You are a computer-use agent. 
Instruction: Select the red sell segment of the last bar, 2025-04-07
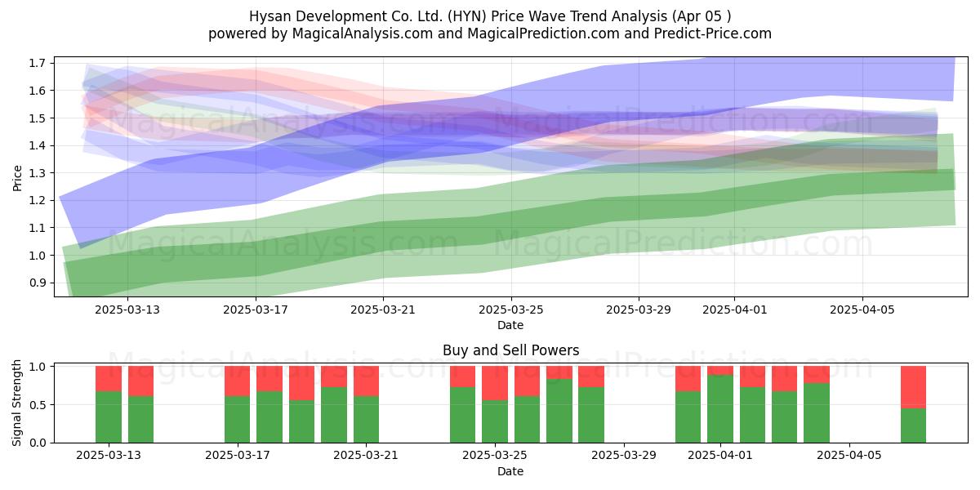[x=914, y=388]
